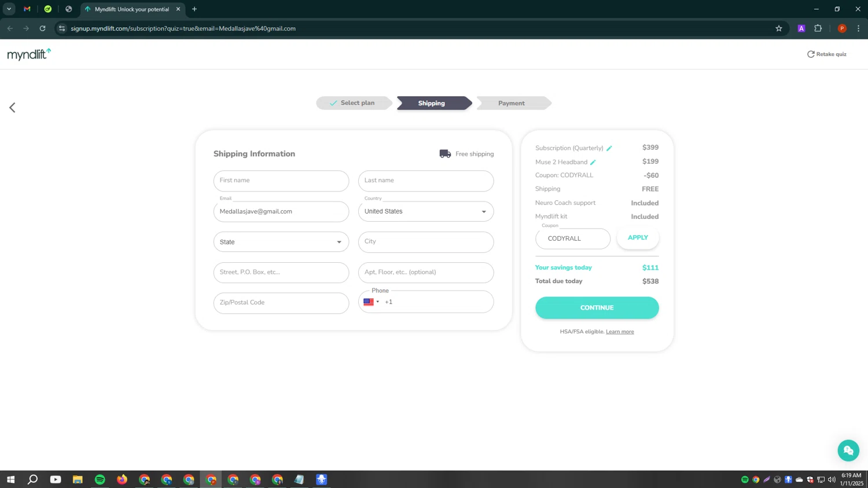Select the Payment step

513,103
